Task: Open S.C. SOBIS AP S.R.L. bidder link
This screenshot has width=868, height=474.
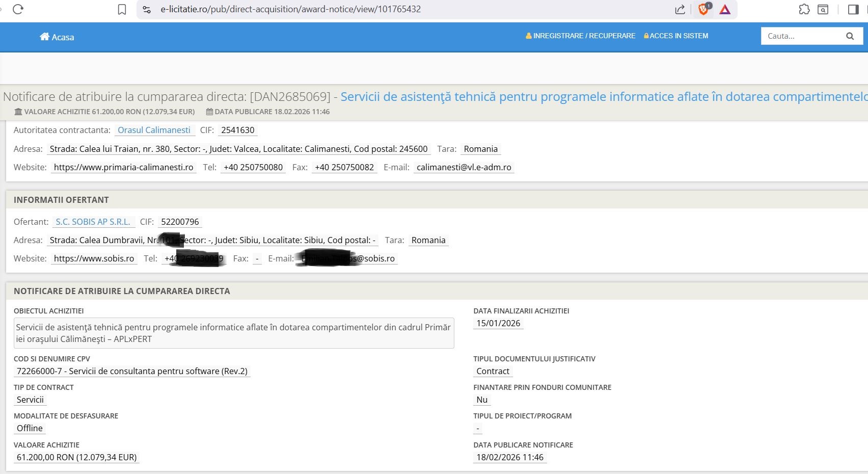Action: [x=93, y=222]
